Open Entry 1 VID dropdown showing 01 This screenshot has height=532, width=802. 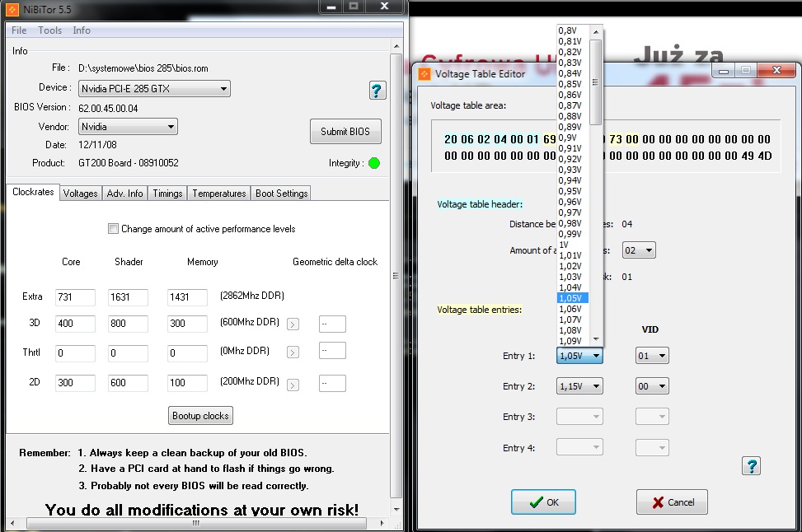pyautogui.click(x=652, y=356)
